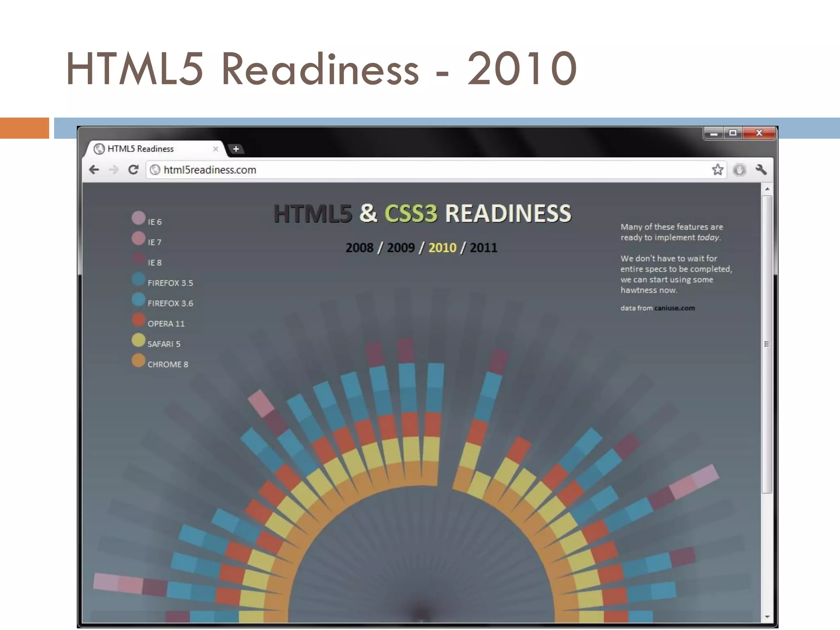The image size is (840, 630).
Task: Maximize the browser window
Action: tap(733, 133)
